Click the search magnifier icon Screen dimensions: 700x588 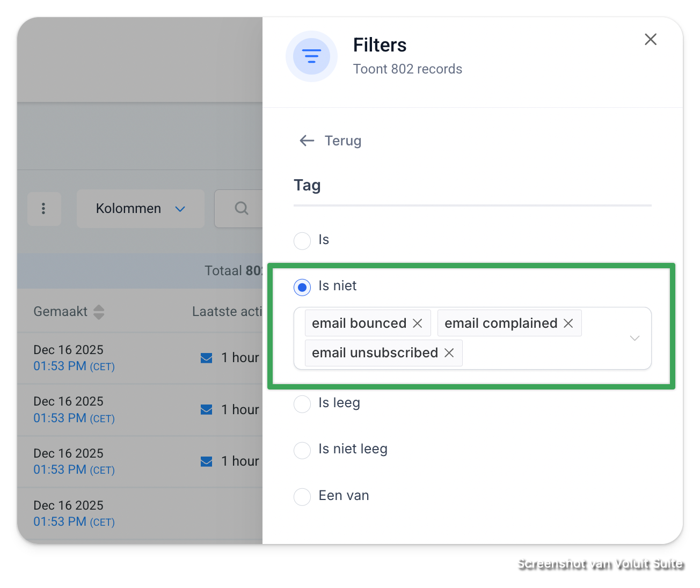pos(242,208)
